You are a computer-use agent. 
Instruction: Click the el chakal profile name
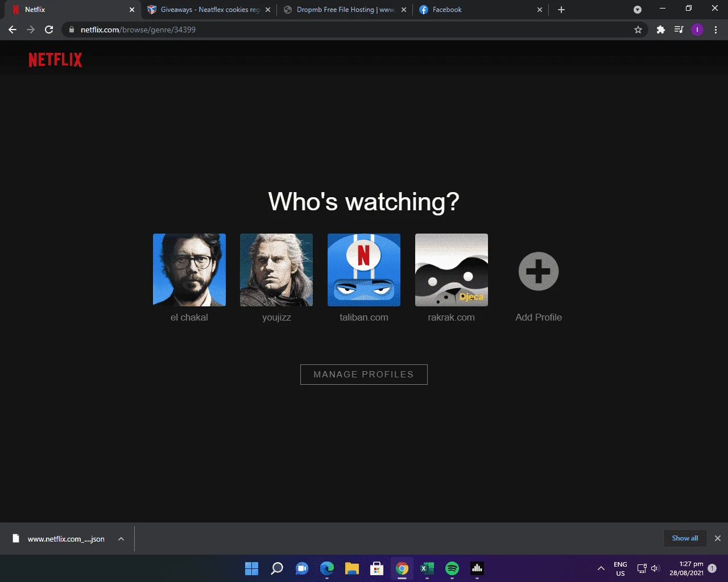point(189,317)
